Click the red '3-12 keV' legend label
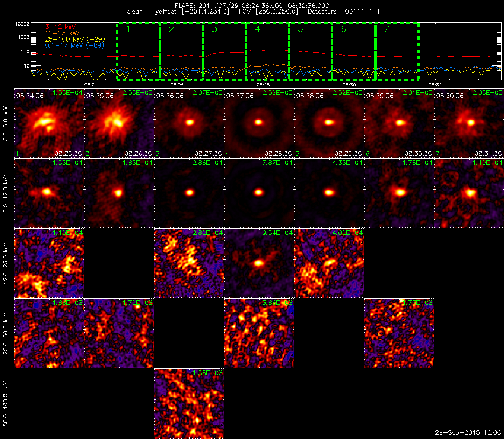The image size is (504, 439). tap(60, 27)
